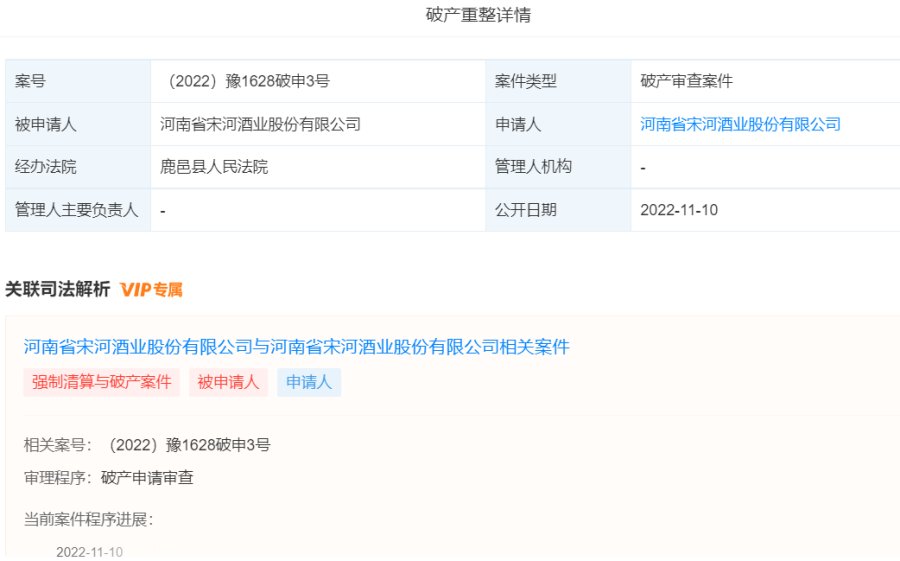900x561 pixels.
Task: Click the 管理人主要负责人 header cell
Action: point(76,210)
